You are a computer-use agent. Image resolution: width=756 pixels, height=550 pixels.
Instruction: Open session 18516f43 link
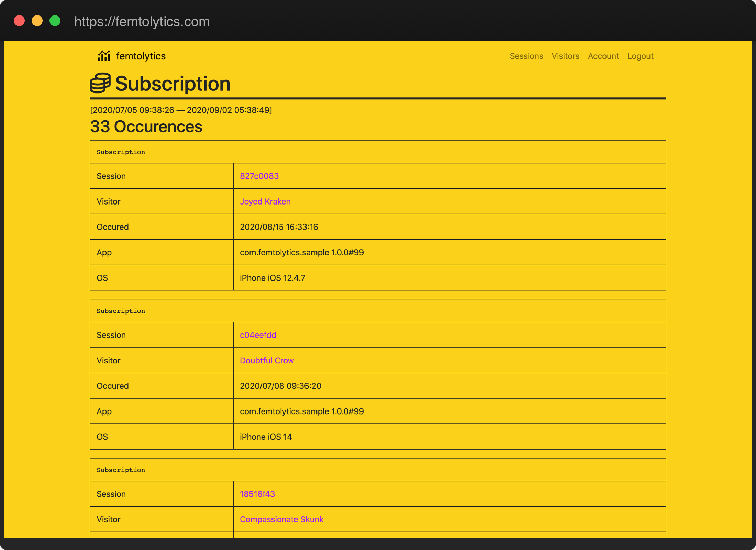coord(257,494)
